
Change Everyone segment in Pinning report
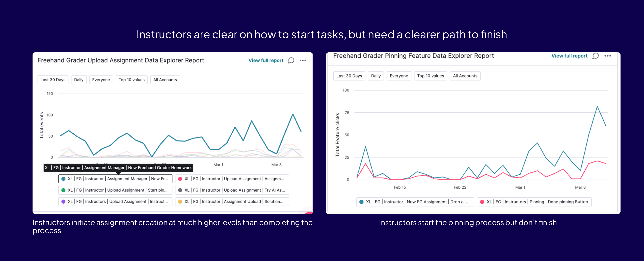399,76
